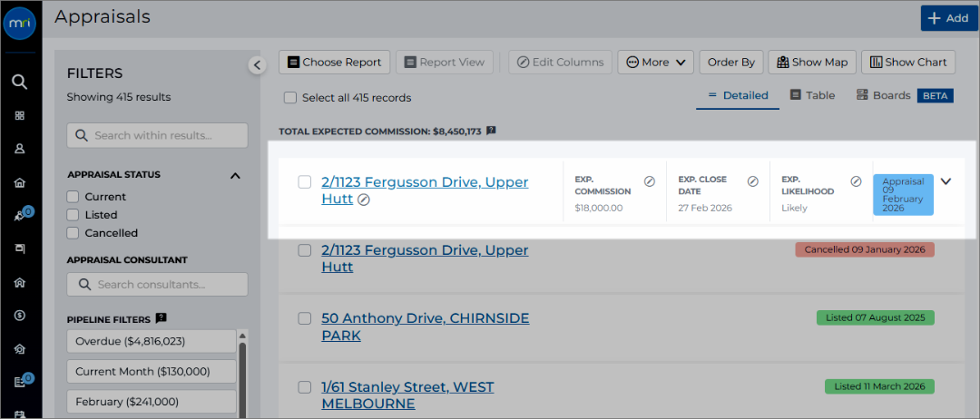980x419 pixels.
Task: Click the Edit Columns button
Action: click(x=560, y=63)
